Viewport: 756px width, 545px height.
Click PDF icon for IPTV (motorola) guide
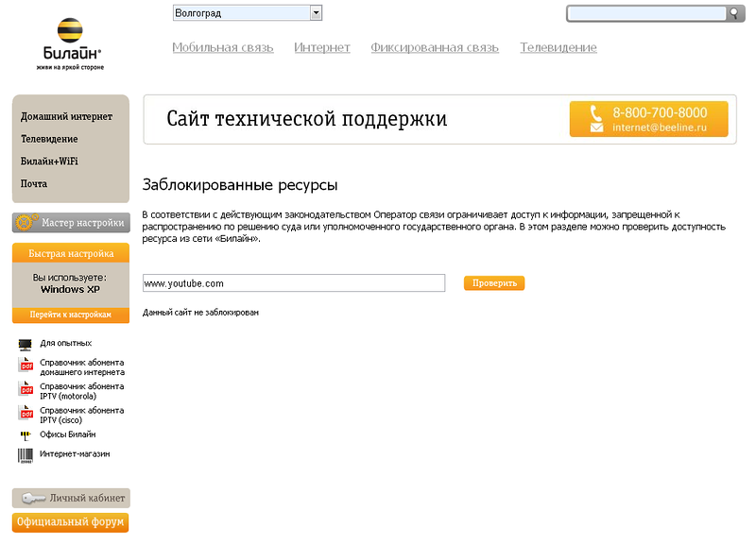[26, 389]
